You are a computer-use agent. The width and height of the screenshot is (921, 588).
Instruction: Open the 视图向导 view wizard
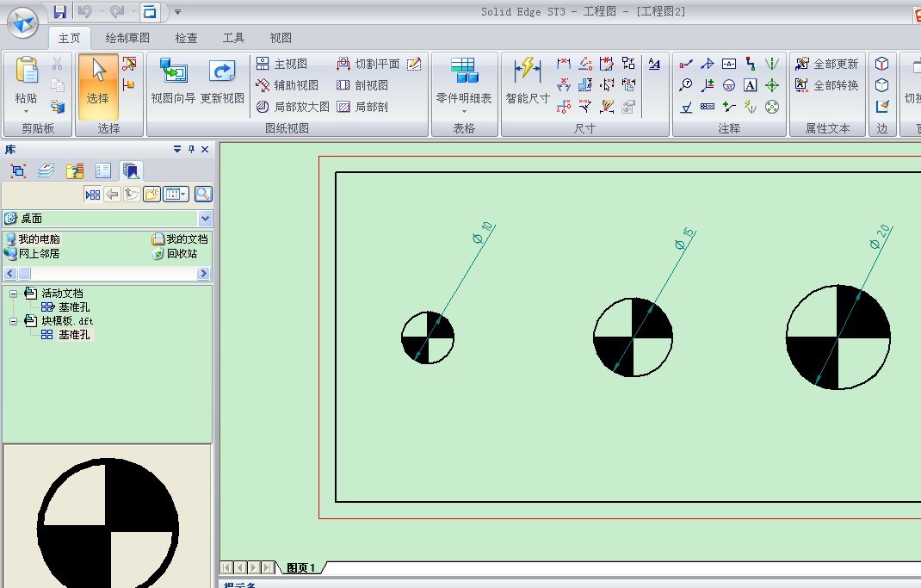tap(173, 81)
